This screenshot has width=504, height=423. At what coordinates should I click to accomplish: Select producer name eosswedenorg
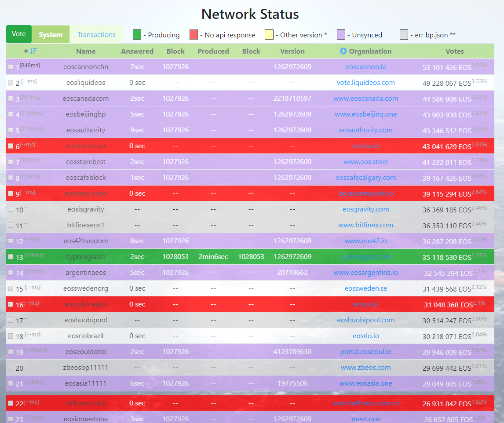(x=86, y=288)
